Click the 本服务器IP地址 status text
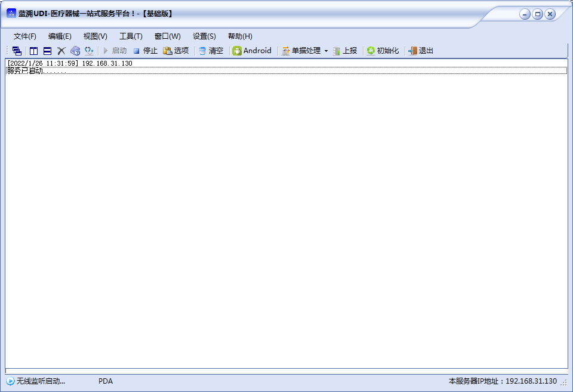573x392 pixels. [503, 381]
